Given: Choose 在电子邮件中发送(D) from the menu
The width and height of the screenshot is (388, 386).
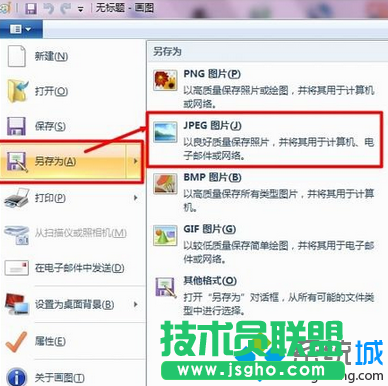Looking at the screenshot, I should pos(80,268).
